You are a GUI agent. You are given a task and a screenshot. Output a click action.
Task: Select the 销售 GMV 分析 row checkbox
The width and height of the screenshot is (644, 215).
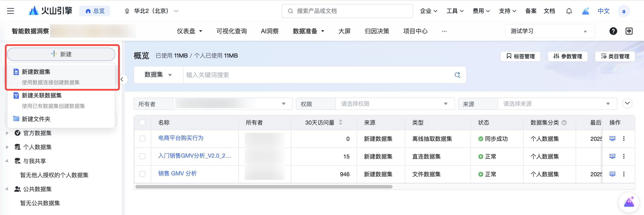[143, 174]
